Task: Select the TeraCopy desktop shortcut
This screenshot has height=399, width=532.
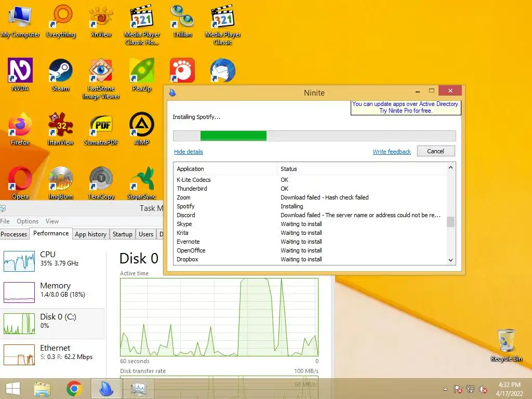Action: (x=101, y=183)
